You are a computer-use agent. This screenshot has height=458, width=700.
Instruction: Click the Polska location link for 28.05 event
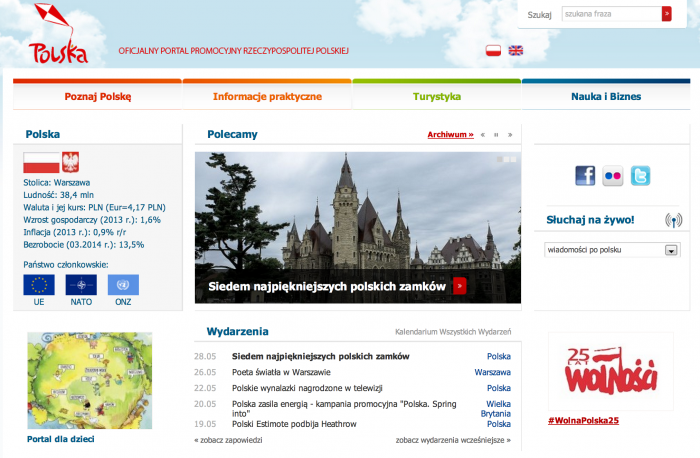499,356
